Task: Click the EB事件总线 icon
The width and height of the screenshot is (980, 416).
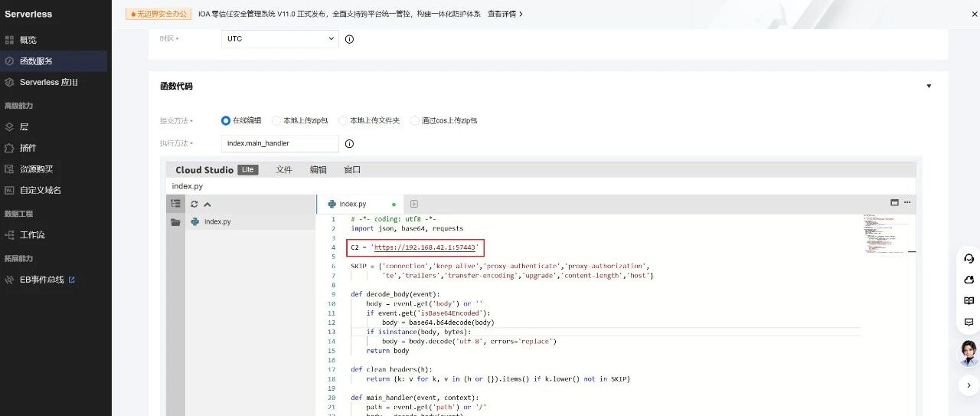Action: click(x=10, y=280)
